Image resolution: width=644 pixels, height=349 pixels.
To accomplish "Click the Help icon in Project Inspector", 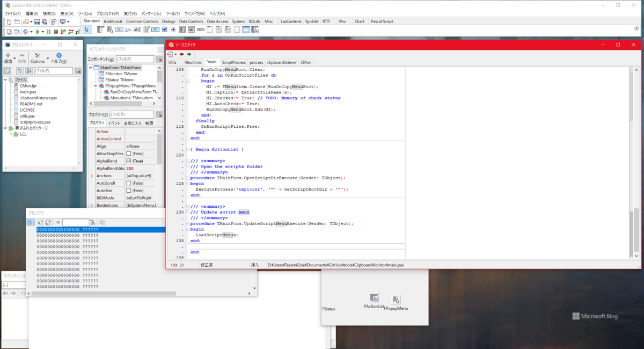I will click(59, 55).
